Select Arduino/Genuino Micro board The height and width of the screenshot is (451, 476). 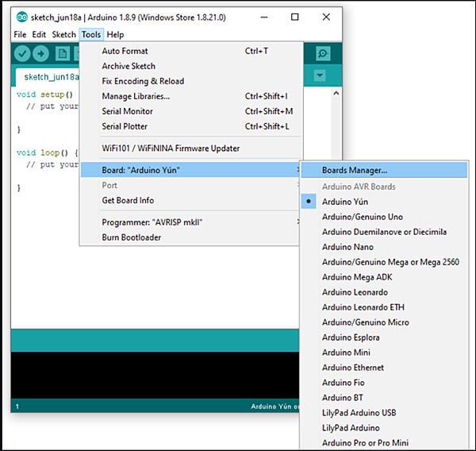[x=384, y=322]
